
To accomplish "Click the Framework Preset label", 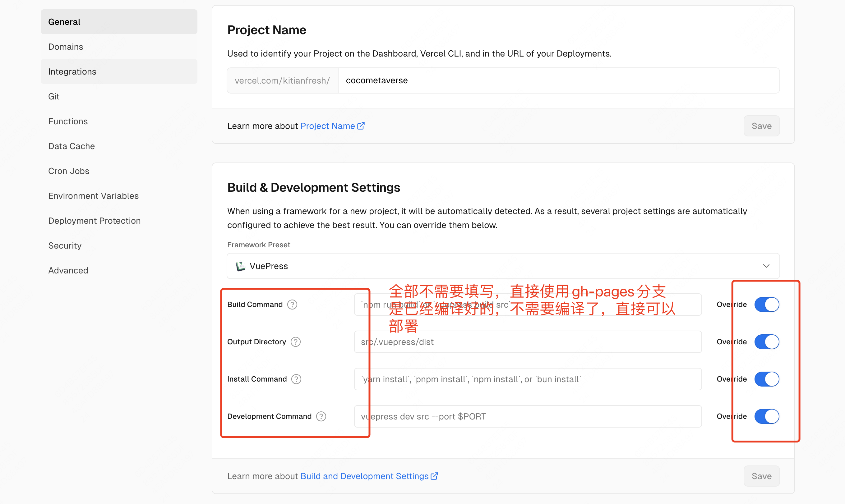I will (259, 245).
